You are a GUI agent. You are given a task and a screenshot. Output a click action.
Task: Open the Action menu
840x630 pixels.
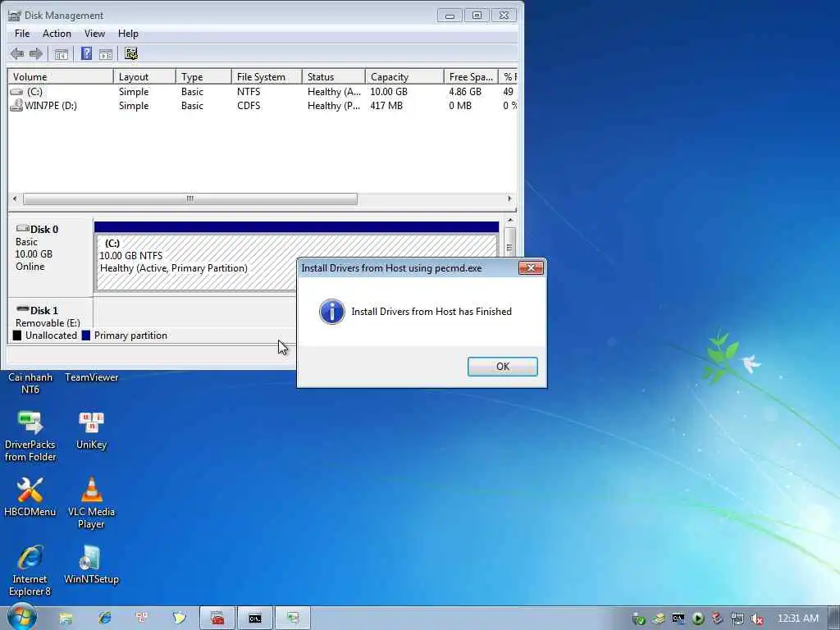57,33
